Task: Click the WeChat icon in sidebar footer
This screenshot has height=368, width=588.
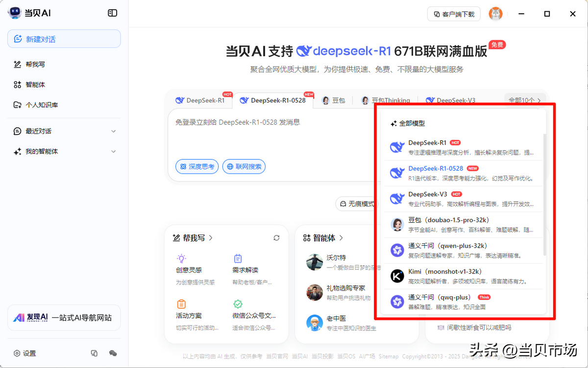Action: (x=113, y=353)
